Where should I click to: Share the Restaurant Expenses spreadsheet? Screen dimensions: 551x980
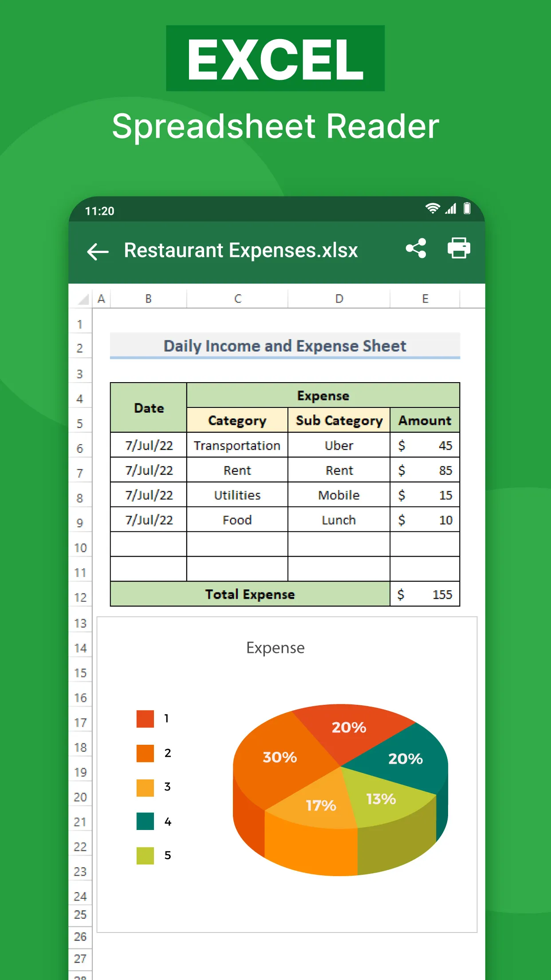tap(416, 249)
